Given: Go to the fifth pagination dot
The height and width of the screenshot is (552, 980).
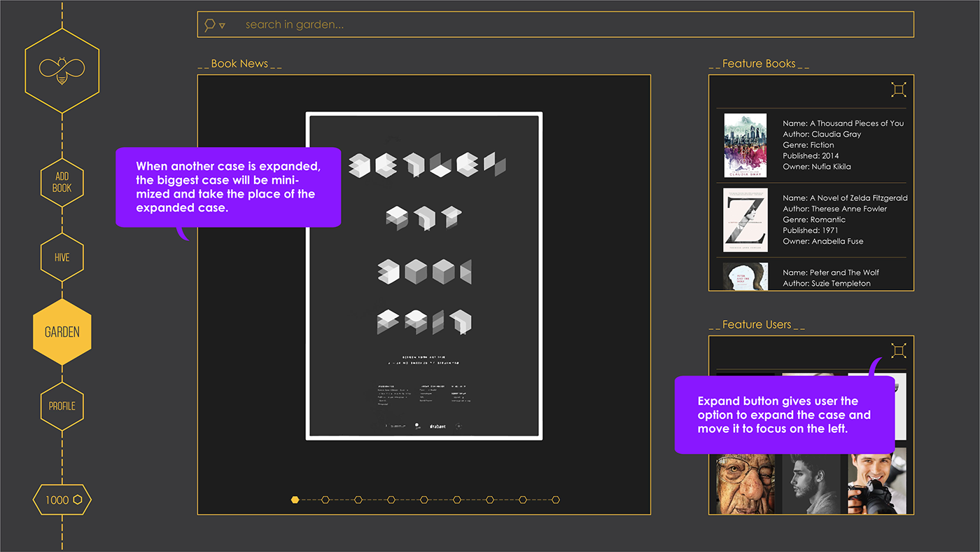Looking at the screenshot, I should coord(424,499).
